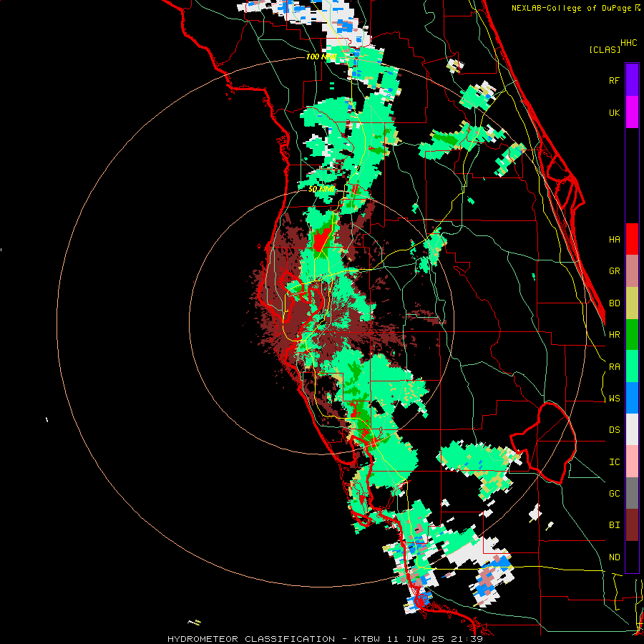Click the RA light green legend swatch
This screenshot has width=644, height=644.
632,366
